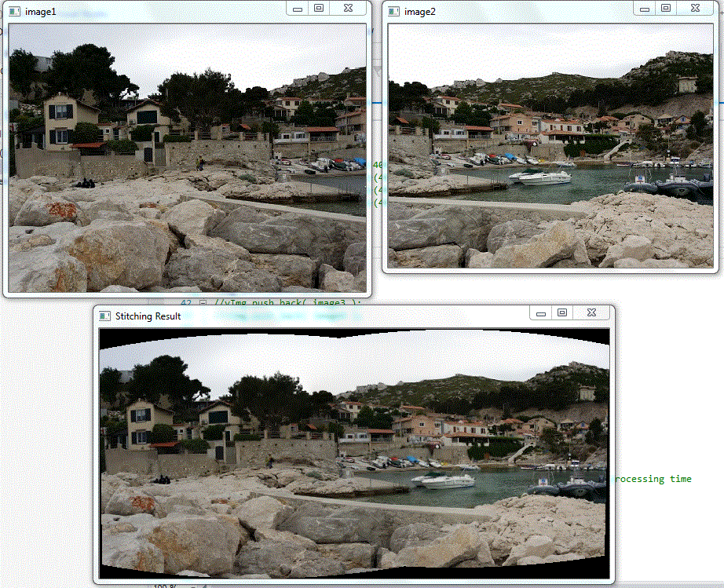Open the Stitching Result window system icon
Image resolution: width=724 pixels, height=588 pixels.
point(104,316)
